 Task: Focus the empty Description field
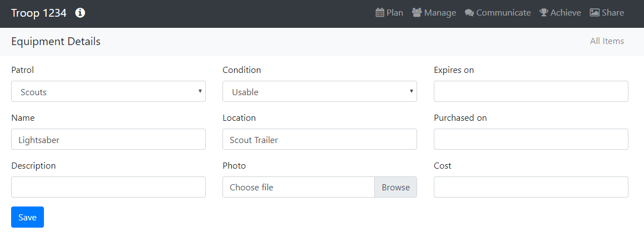[x=108, y=188]
